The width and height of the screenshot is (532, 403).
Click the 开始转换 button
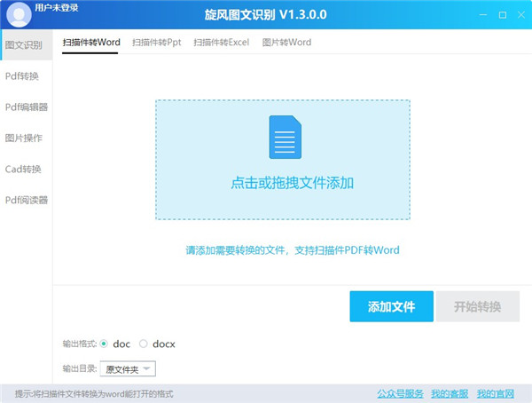click(x=478, y=306)
